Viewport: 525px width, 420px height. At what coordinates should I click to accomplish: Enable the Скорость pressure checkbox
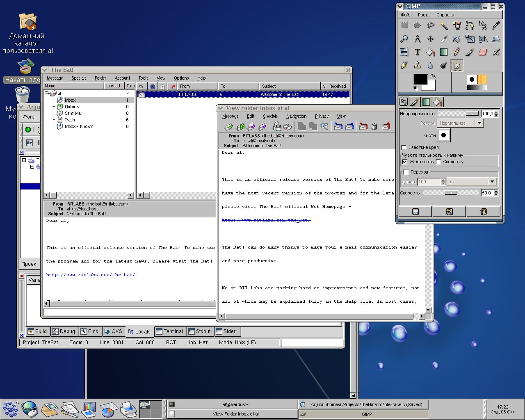[x=438, y=162]
